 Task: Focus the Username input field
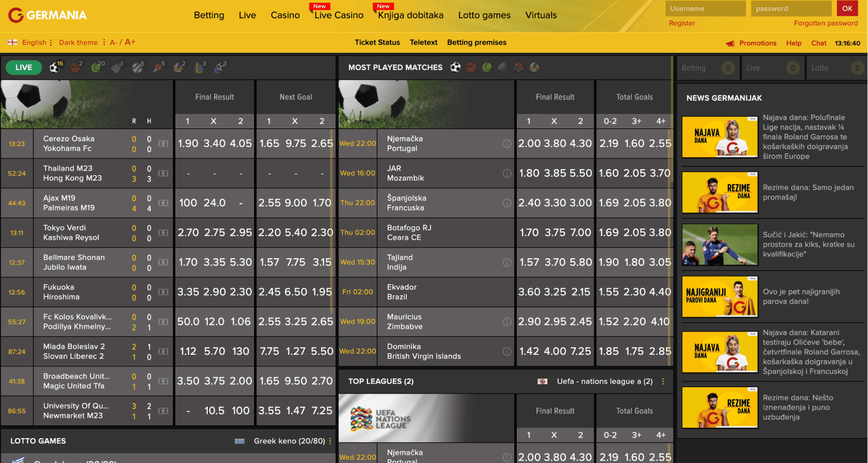(x=705, y=9)
